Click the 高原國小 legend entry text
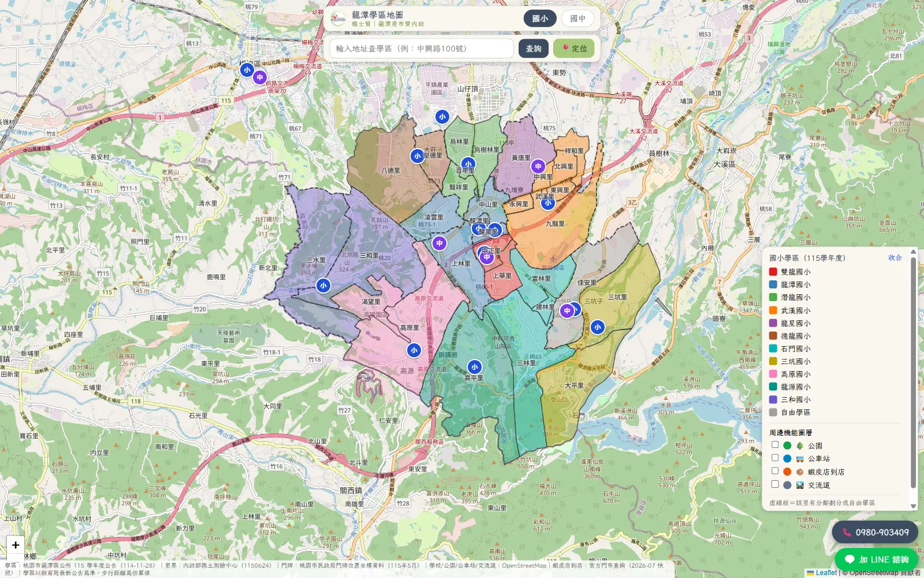This screenshot has width=924, height=578. [796, 374]
